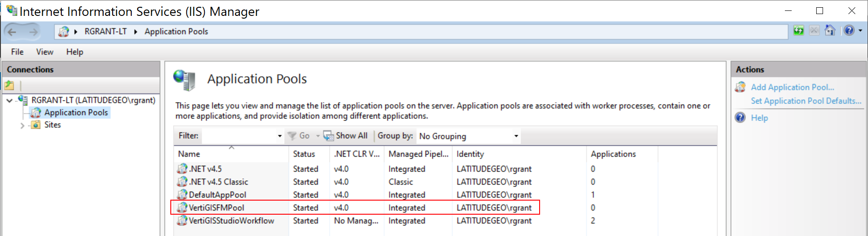Sort by the Applications column header
Viewport: 868px width, 236px height.
pyautogui.click(x=622, y=154)
